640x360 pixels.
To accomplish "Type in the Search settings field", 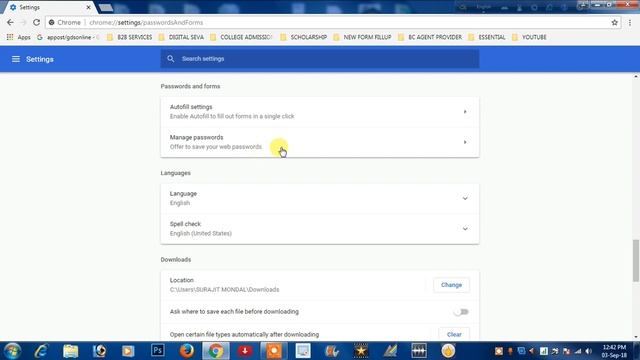I will pos(320,59).
